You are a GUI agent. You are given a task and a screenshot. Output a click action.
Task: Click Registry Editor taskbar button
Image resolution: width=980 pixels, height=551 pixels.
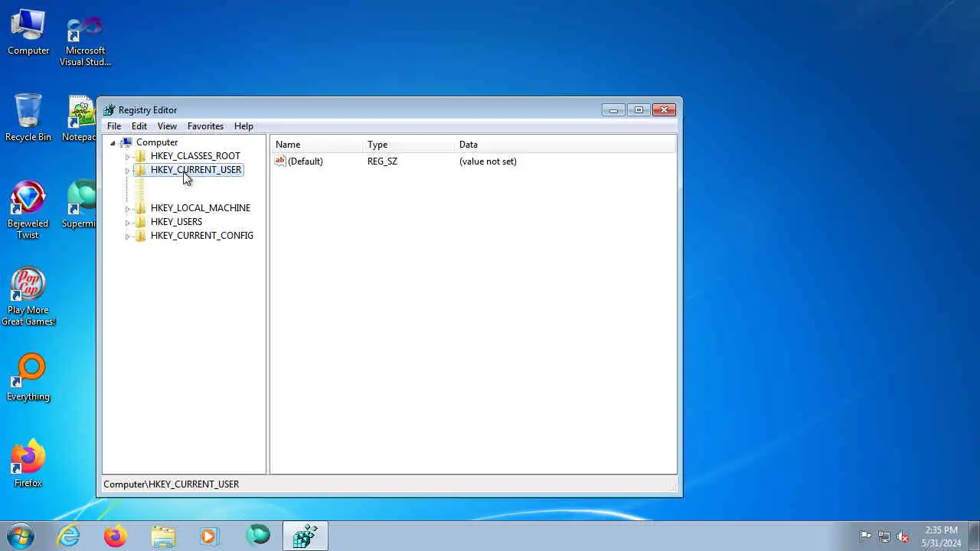click(305, 536)
